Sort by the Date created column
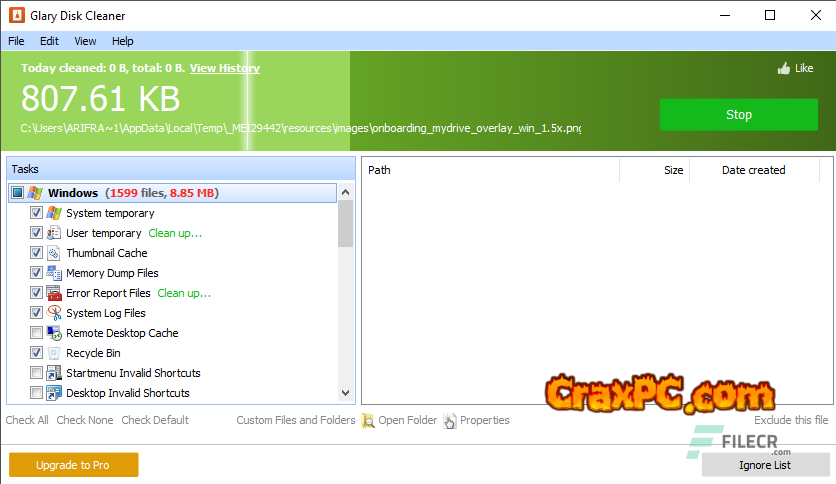The width and height of the screenshot is (836, 484). [x=753, y=170]
